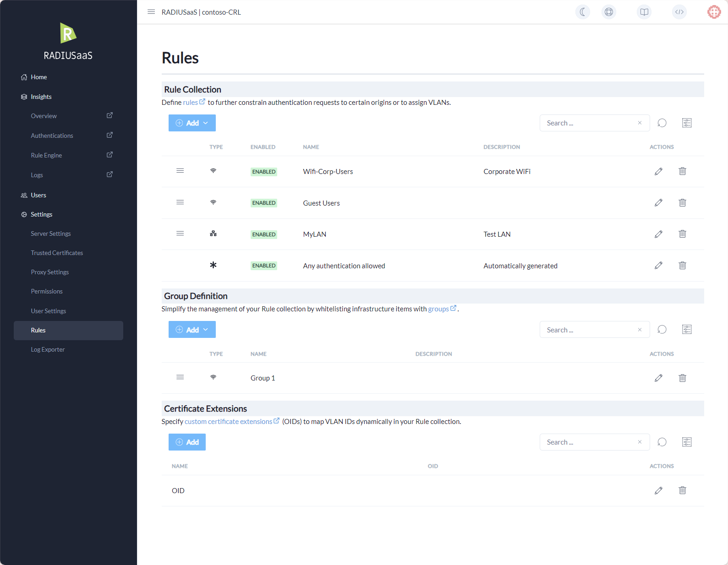Edit the MyLAN rule
Image resolution: width=728 pixels, height=565 pixels.
658,234
